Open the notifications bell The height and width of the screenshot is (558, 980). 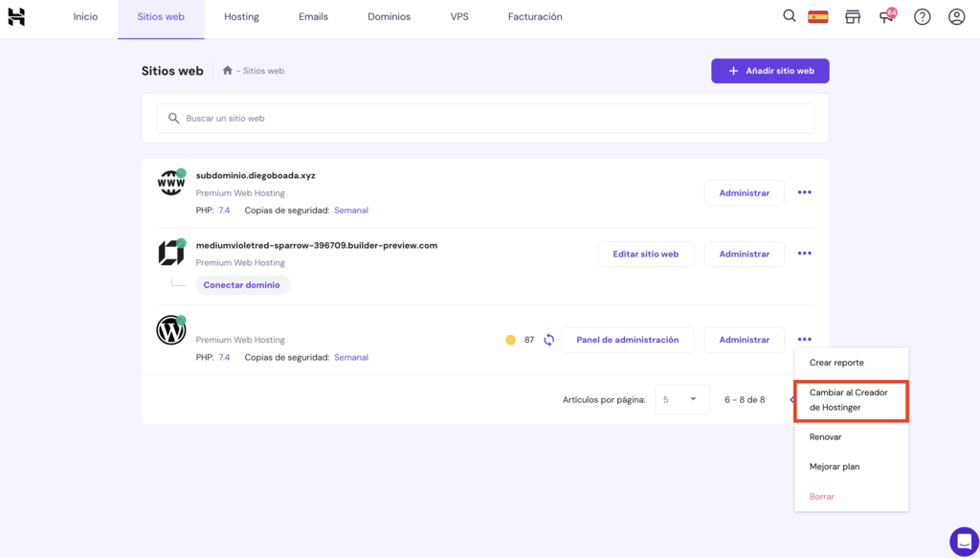pos(886,16)
